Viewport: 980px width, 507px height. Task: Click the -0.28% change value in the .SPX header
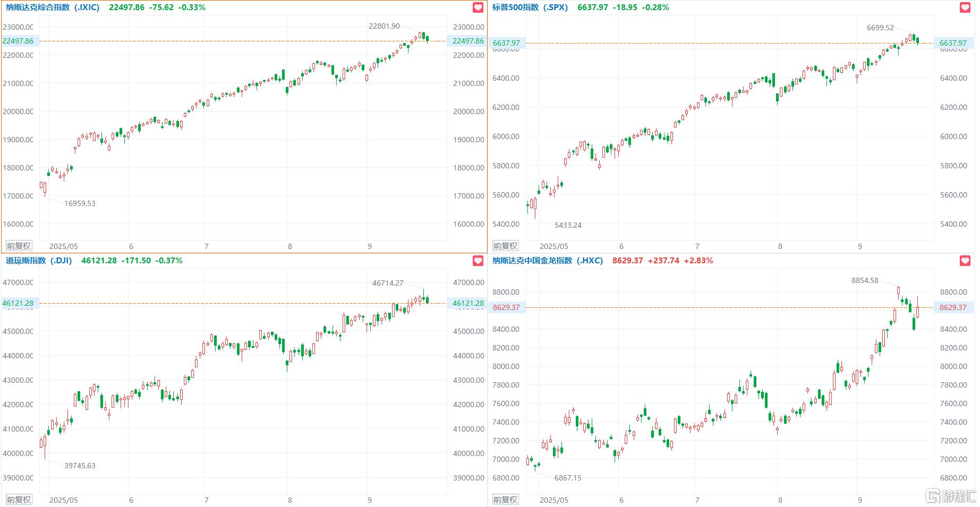655,7
